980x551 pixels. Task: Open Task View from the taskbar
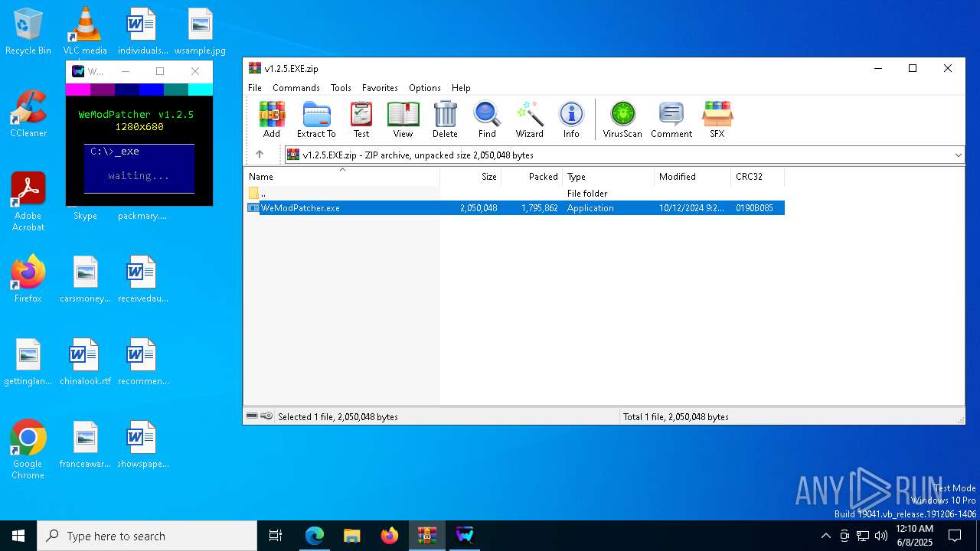pyautogui.click(x=276, y=536)
